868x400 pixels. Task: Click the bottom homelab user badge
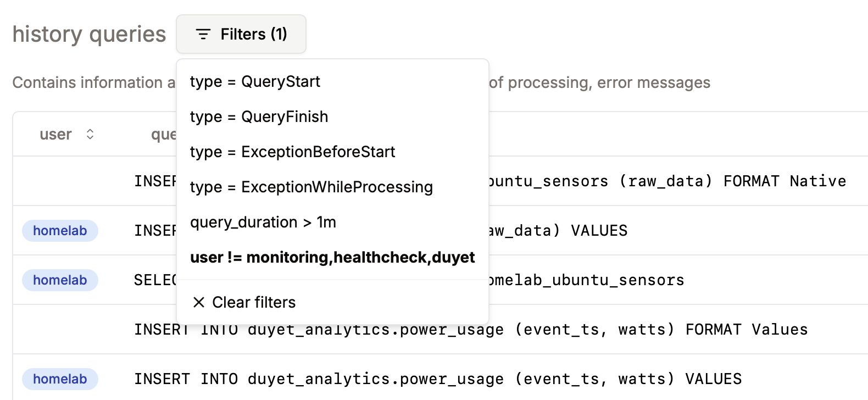pyautogui.click(x=60, y=379)
